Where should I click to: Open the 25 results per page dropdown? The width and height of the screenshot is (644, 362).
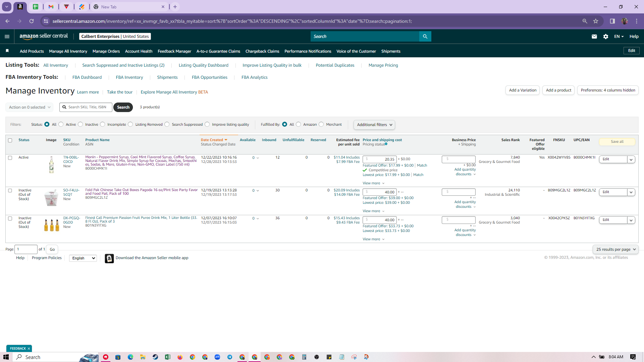[x=615, y=249]
